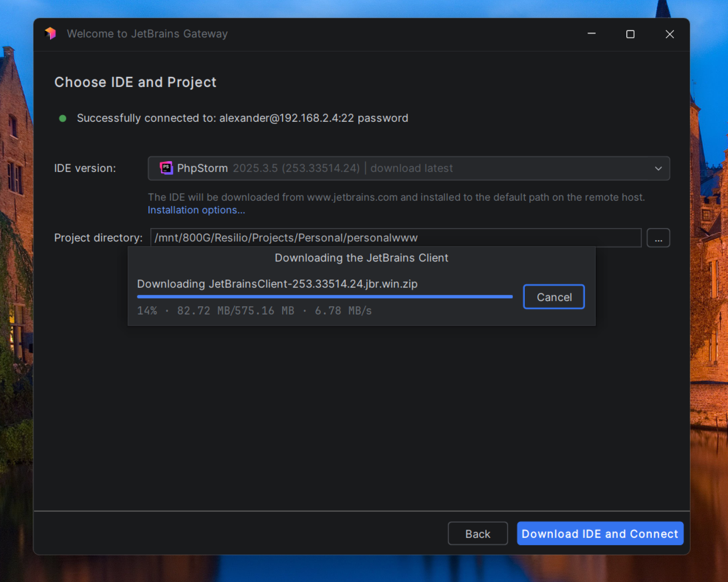
Task: Click the green connection status dot
Action: 63,118
